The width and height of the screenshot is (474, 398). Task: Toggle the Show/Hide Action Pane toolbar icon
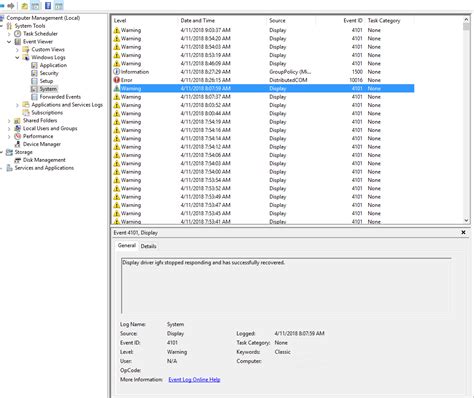click(59, 6)
